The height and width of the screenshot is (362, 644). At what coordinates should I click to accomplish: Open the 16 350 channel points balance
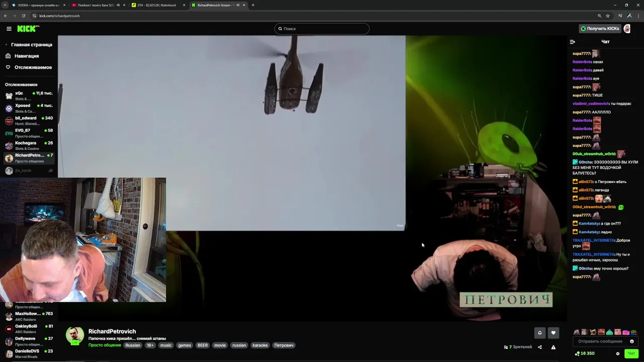(x=585, y=353)
